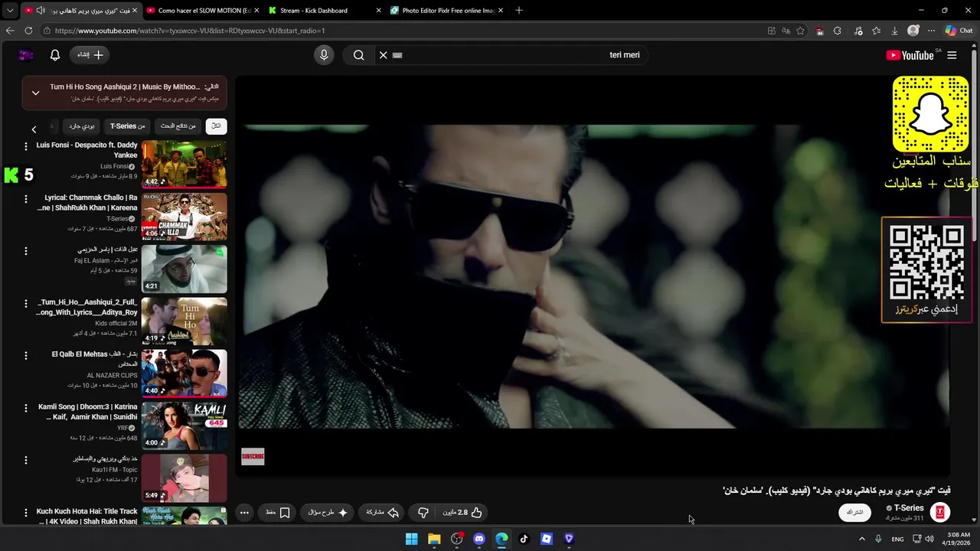Viewport: 980px width, 551px height.
Task: Select the T-Series filter chip
Action: 127,126
